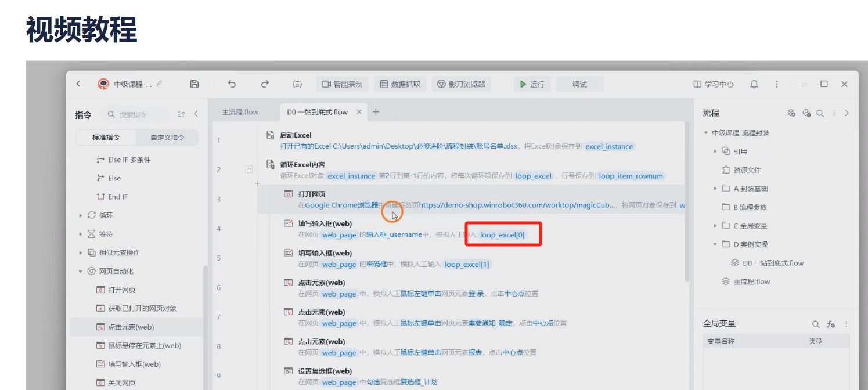Switch to 自定义指令 toggle
The image size is (868, 390).
tap(168, 138)
